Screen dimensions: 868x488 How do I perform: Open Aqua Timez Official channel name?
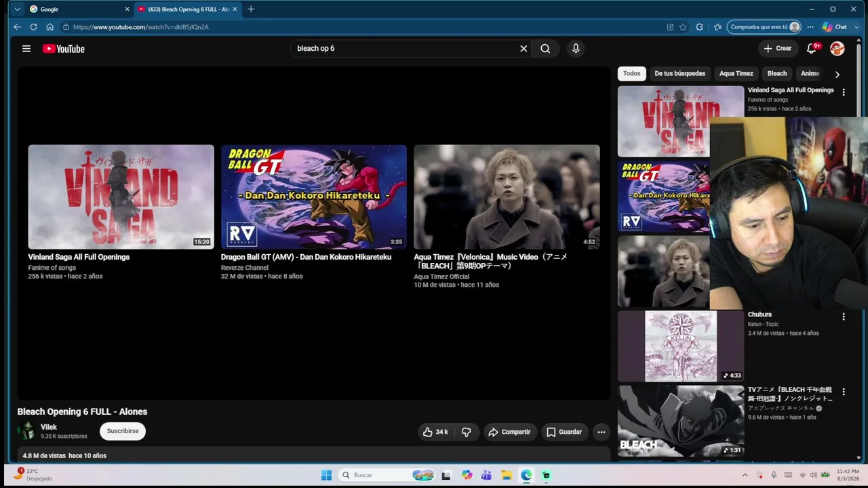pos(441,277)
